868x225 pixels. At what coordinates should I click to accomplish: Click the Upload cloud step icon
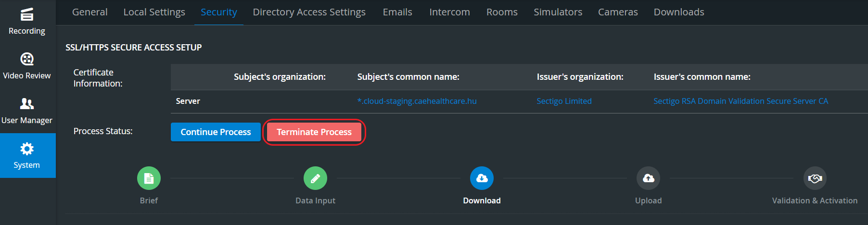click(x=648, y=178)
